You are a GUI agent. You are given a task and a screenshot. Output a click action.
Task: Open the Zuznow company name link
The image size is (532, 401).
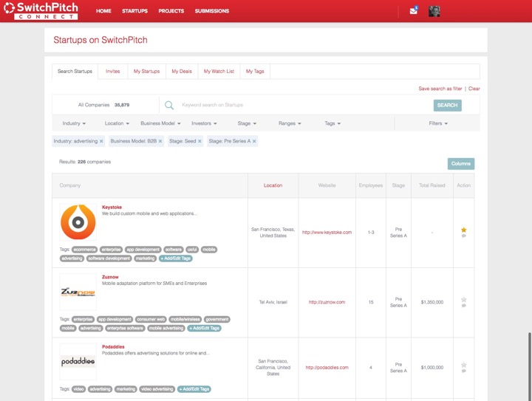[x=110, y=277]
